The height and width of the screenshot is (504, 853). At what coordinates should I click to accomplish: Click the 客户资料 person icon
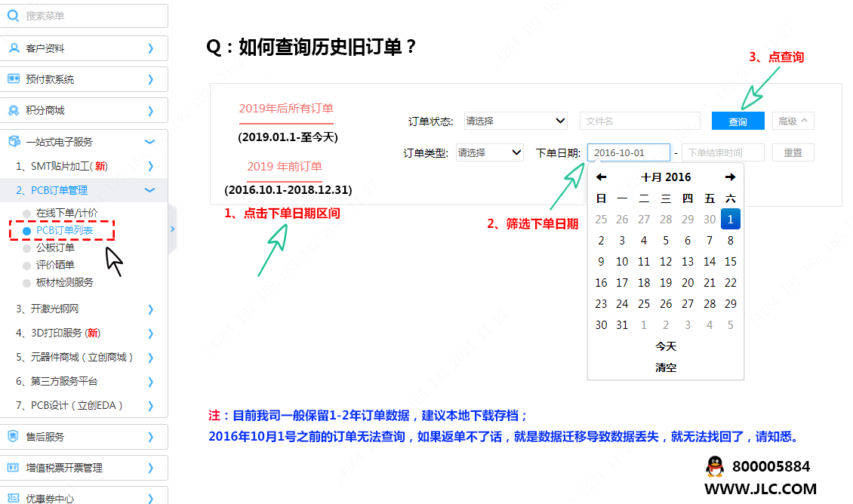[14, 48]
